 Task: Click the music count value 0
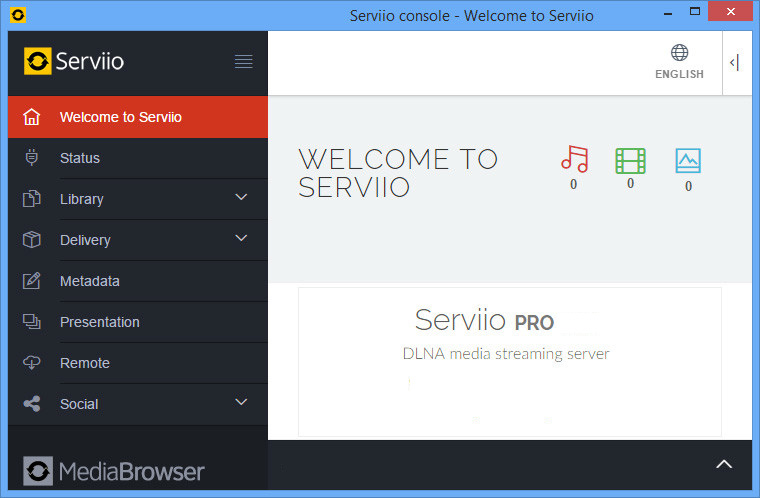tap(573, 184)
